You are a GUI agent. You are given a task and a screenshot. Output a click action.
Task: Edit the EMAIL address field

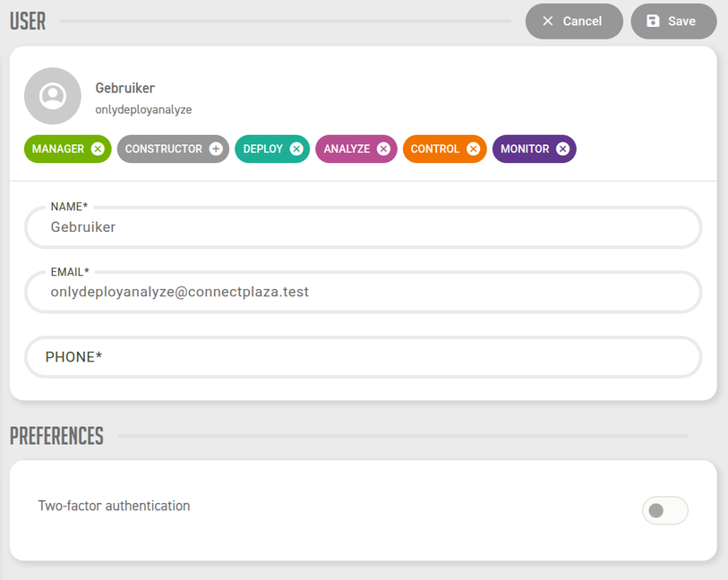[x=363, y=292]
